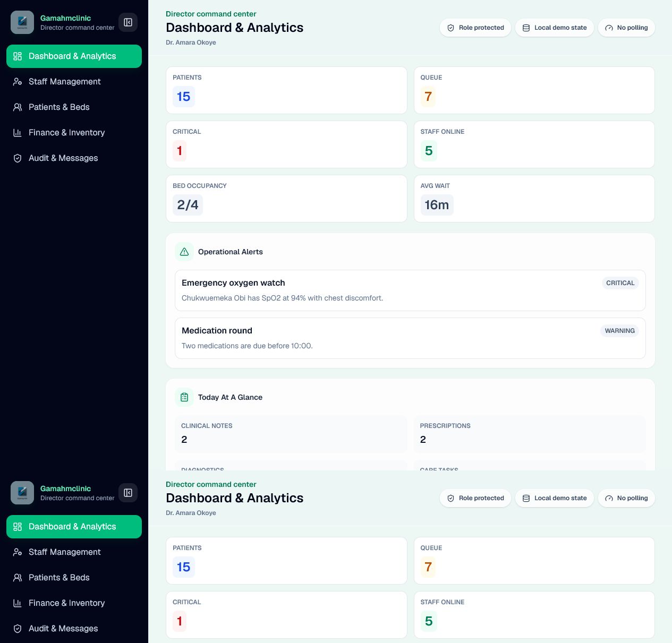
Task: Select Dashboard & Analytics in the lower sidebar
Action: tap(74, 527)
